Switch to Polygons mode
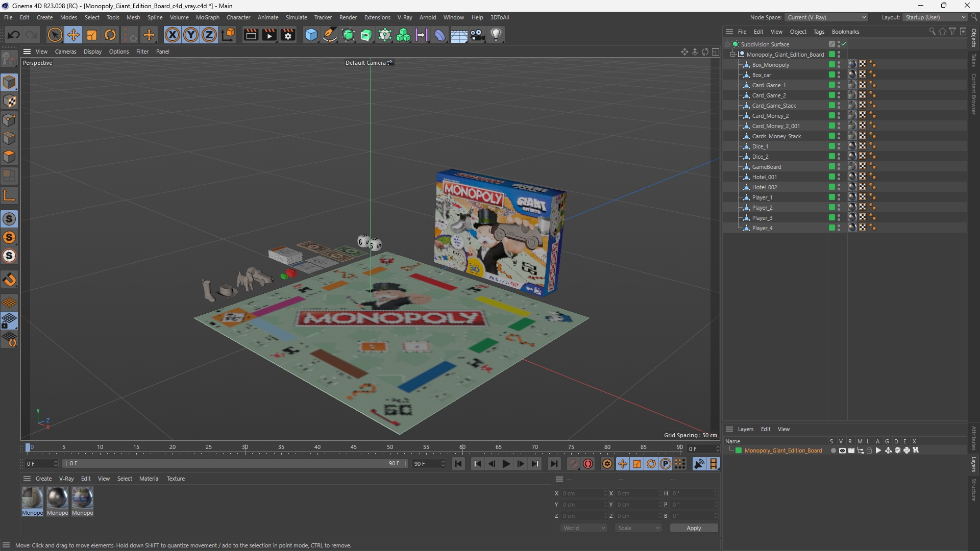The width and height of the screenshot is (980, 551). (9, 157)
